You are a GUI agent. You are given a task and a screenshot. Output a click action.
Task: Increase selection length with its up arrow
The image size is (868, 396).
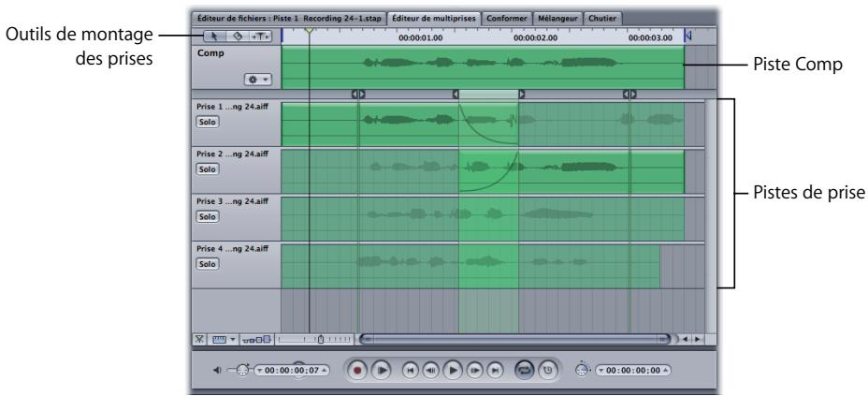click(665, 370)
